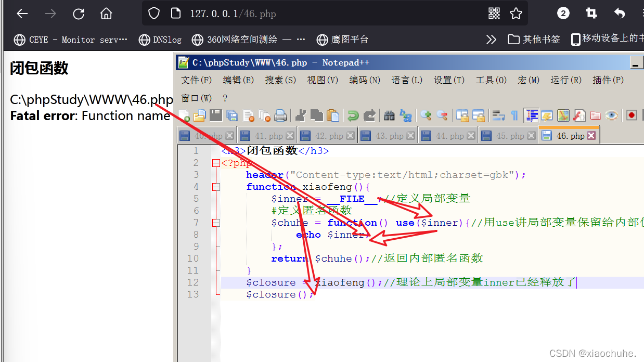The image size is (644, 362).
Task: Click the Replace toolbar icon
Action: (x=406, y=115)
